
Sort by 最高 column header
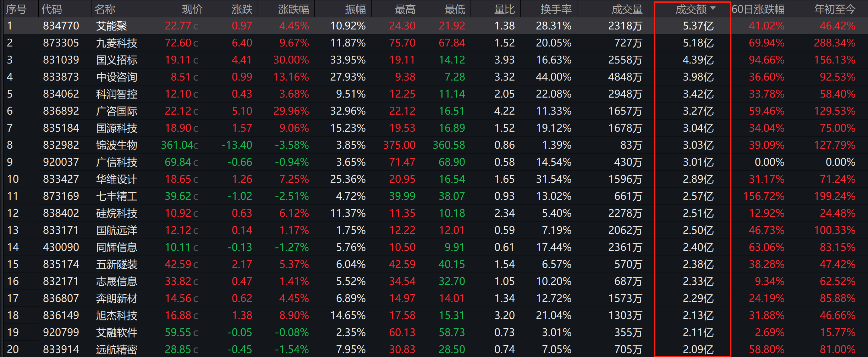(x=405, y=9)
